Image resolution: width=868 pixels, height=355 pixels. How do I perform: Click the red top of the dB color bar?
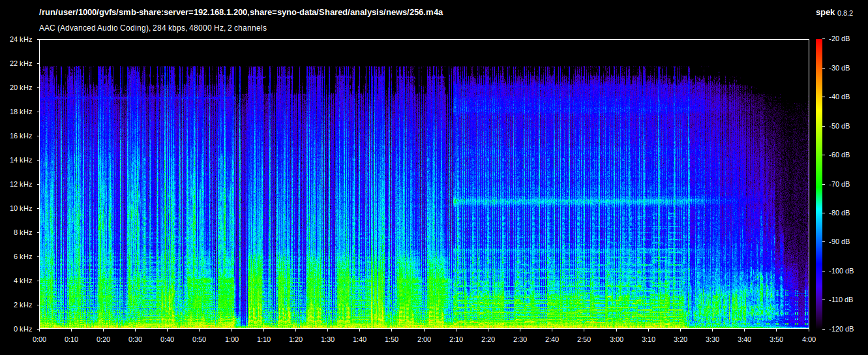(x=819, y=43)
